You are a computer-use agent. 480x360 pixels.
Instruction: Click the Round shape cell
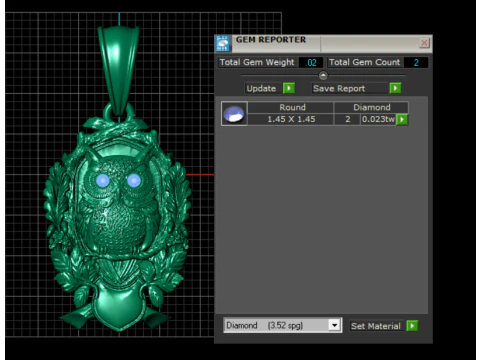[x=292, y=107]
